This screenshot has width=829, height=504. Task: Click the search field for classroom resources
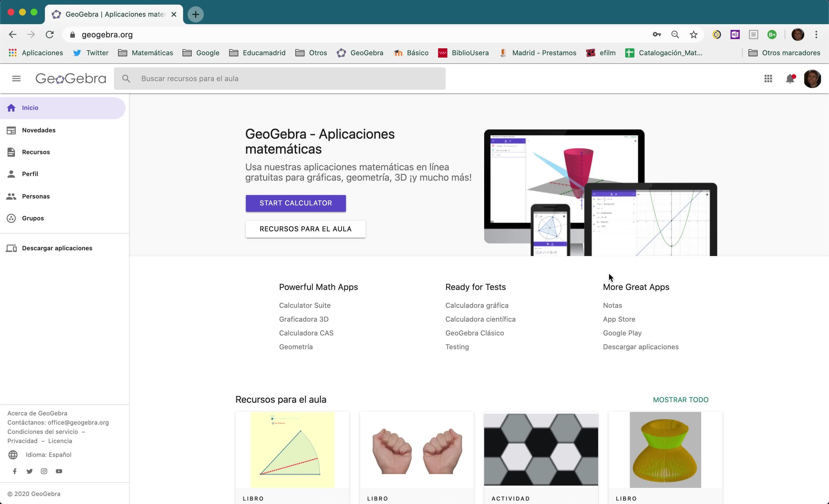[286, 79]
